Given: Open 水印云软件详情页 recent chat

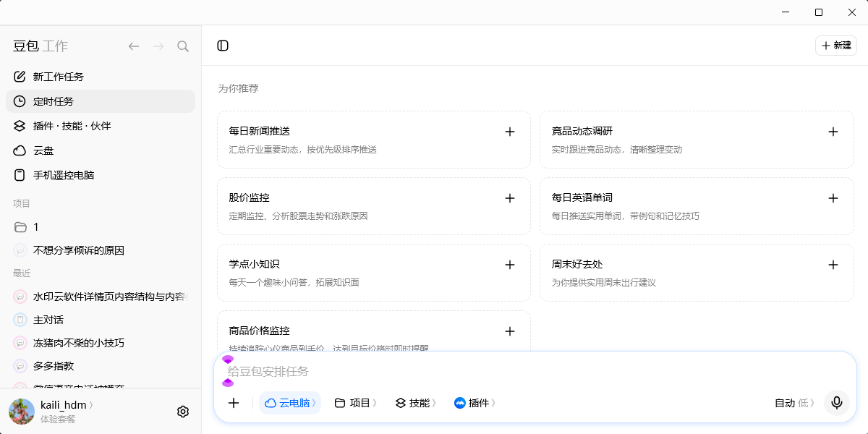Looking at the screenshot, I should click(x=101, y=297).
